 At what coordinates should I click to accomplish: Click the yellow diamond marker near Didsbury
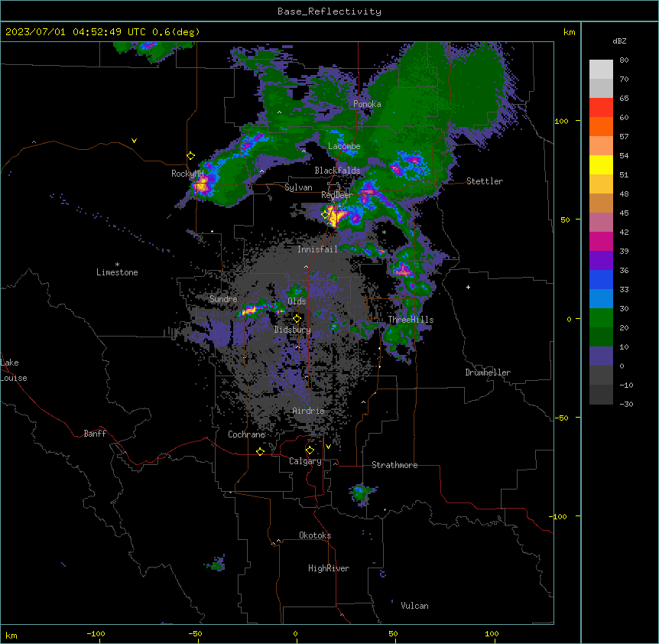click(x=297, y=318)
